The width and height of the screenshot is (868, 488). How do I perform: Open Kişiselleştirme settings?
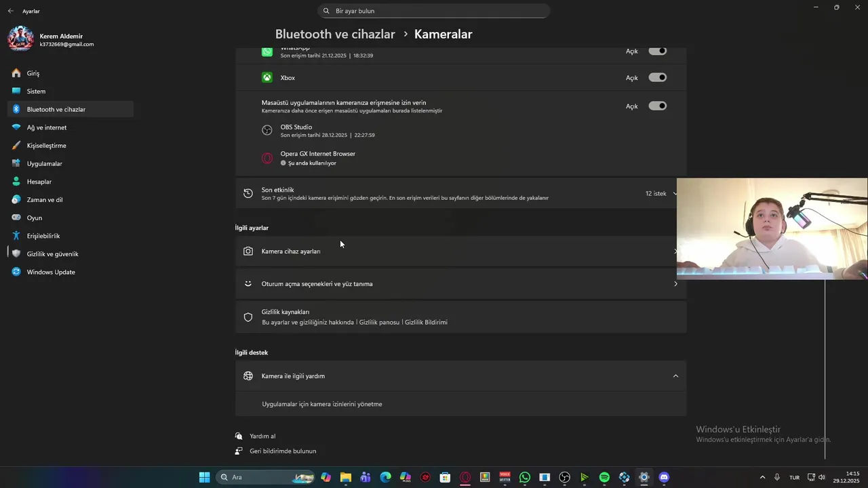click(x=71, y=145)
